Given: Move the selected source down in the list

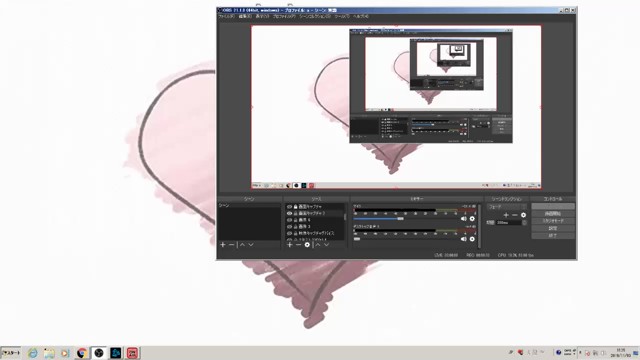Looking at the screenshot, I should [327, 244].
